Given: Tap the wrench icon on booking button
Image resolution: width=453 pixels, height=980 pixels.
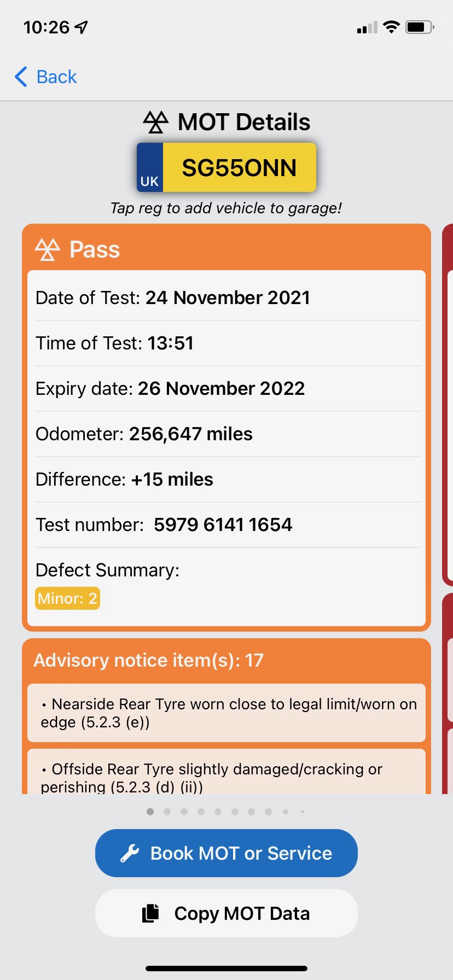Looking at the screenshot, I should (x=130, y=853).
